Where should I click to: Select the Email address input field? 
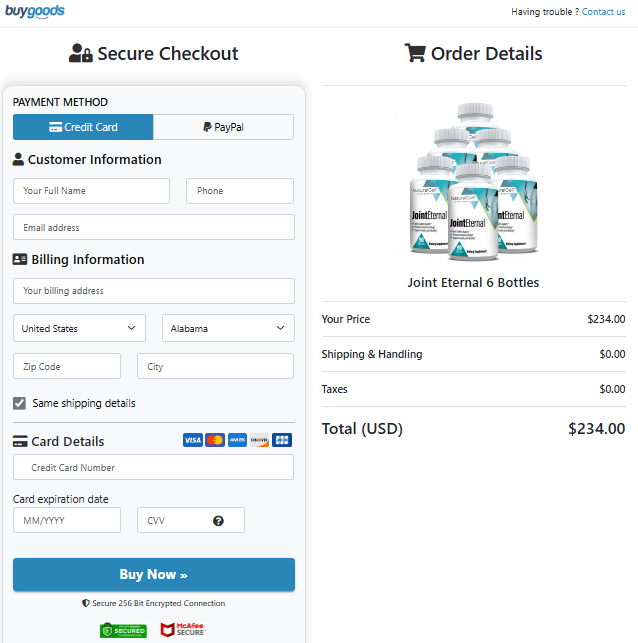(154, 227)
